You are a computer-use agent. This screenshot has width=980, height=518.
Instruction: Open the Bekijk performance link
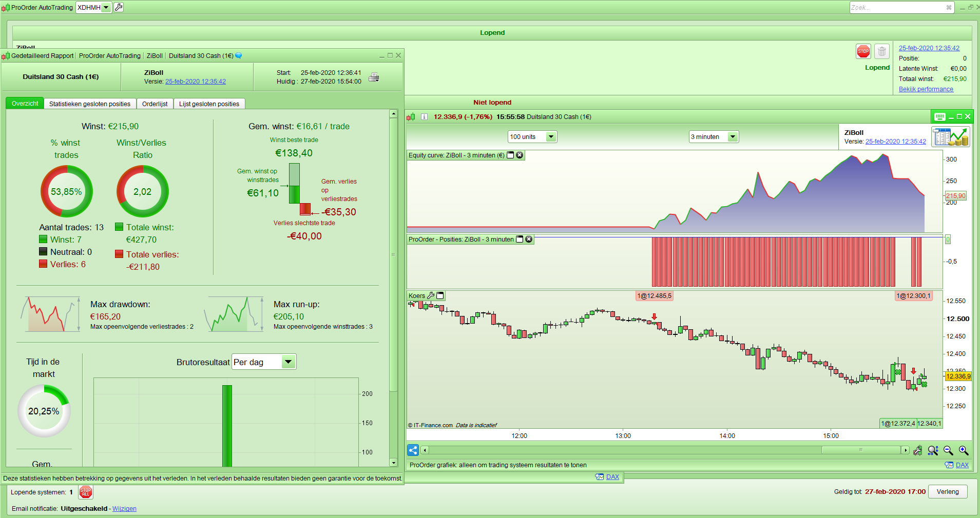(x=926, y=89)
